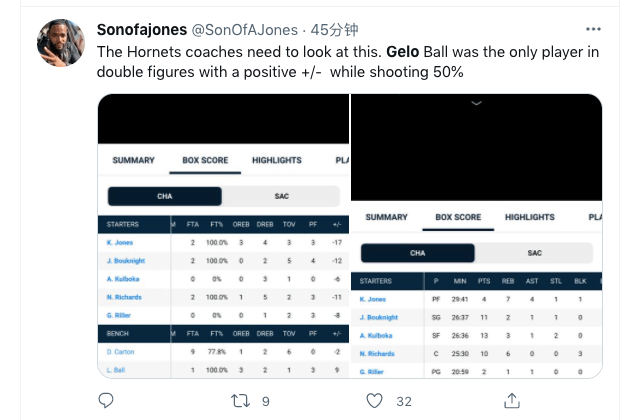Select the CHA toggle in left image

coord(164,196)
